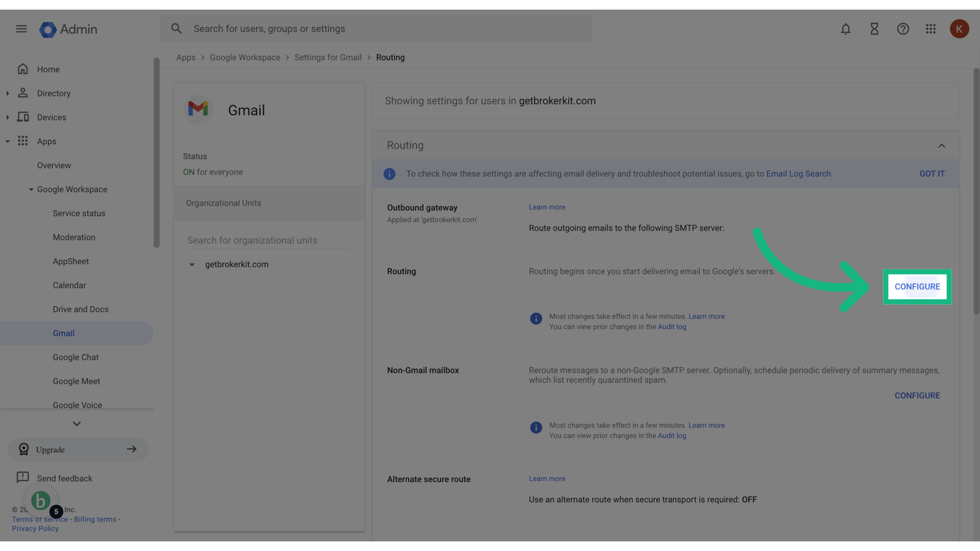Screen dimensions: 980x551
Task: Open Google apps grid launcher
Action: [x=930, y=29]
